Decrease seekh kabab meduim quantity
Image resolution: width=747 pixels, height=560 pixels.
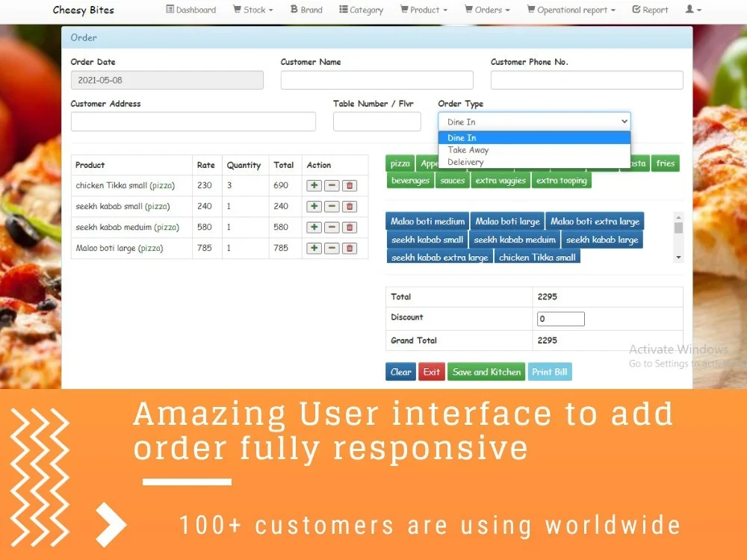pyautogui.click(x=332, y=227)
